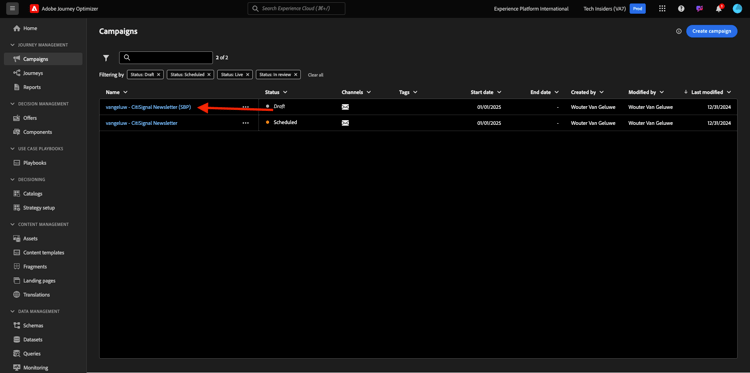This screenshot has height=373, width=750.
Task: Open Journeys in sidebar
Action: [x=43, y=73]
